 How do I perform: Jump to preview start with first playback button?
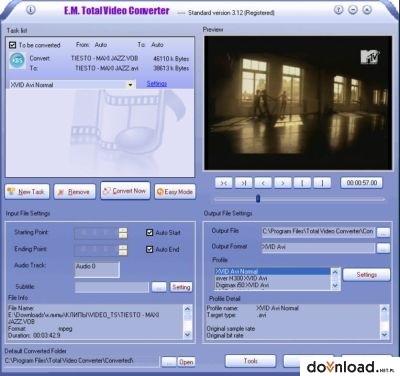tap(224, 183)
